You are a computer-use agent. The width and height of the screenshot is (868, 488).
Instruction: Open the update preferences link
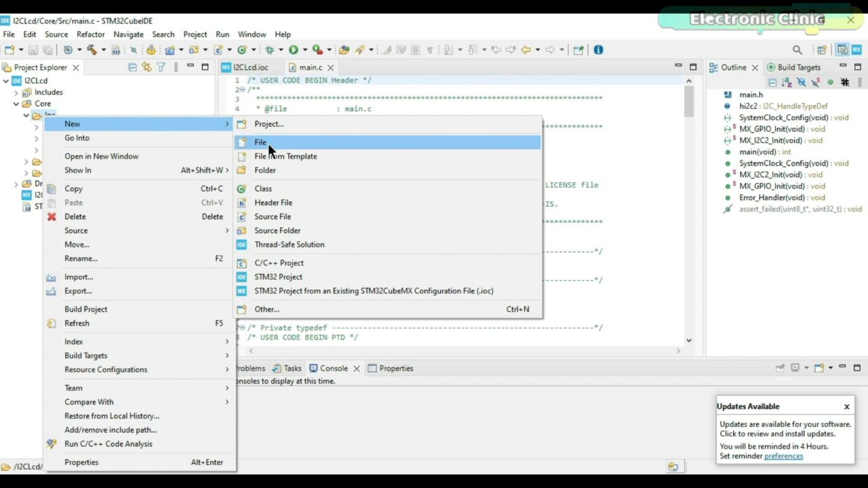(783, 456)
